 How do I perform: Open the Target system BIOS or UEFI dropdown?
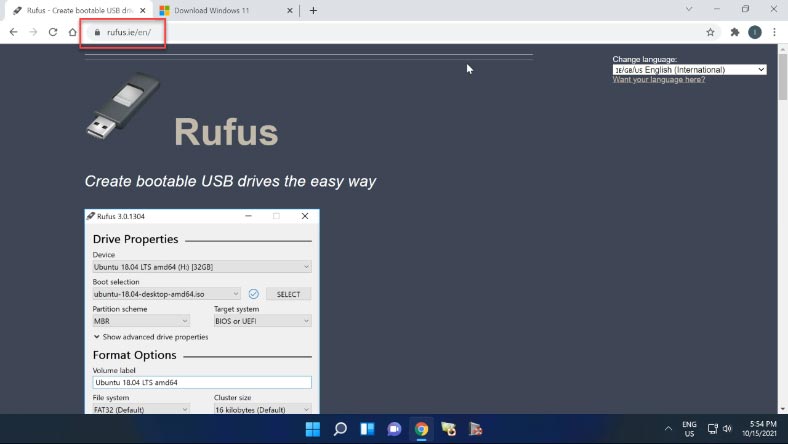[x=262, y=321]
